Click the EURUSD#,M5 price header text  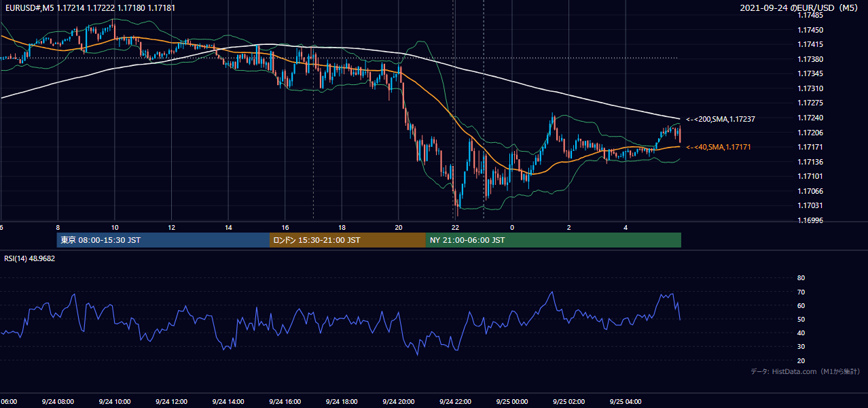tap(89, 8)
